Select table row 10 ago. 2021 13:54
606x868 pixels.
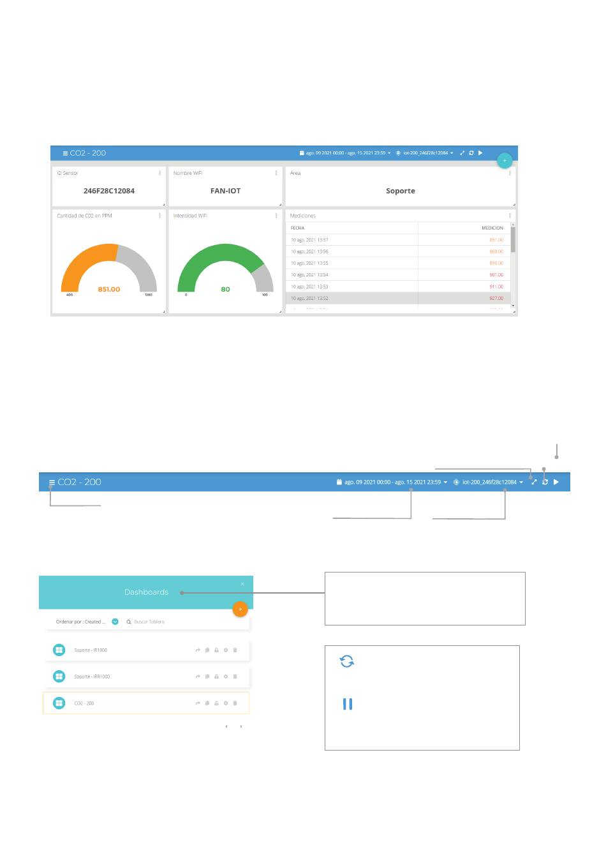coord(398,275)
